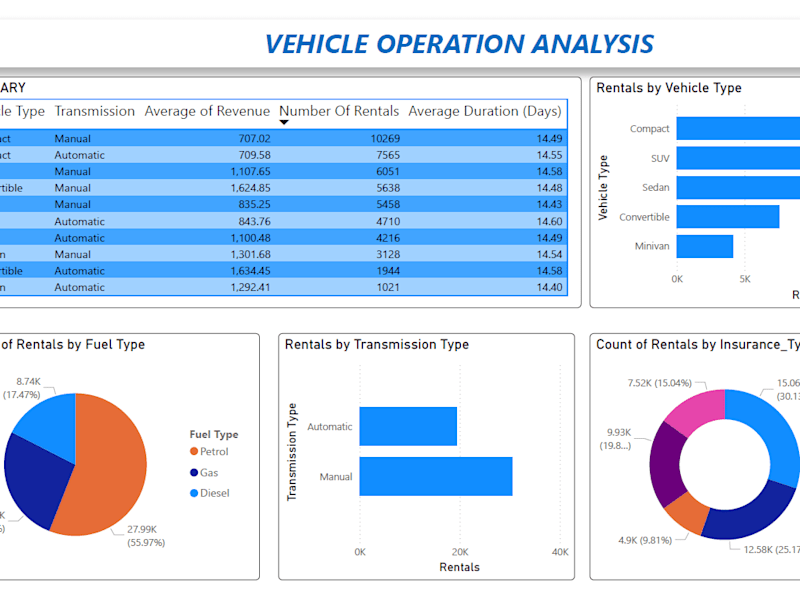This screenshot has height=600, width=800.
Task: Click rentals count 4216
Action: click(388, 238)
